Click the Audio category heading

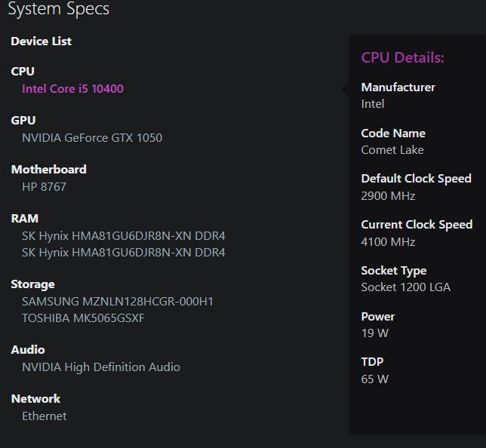pos(28,350)
